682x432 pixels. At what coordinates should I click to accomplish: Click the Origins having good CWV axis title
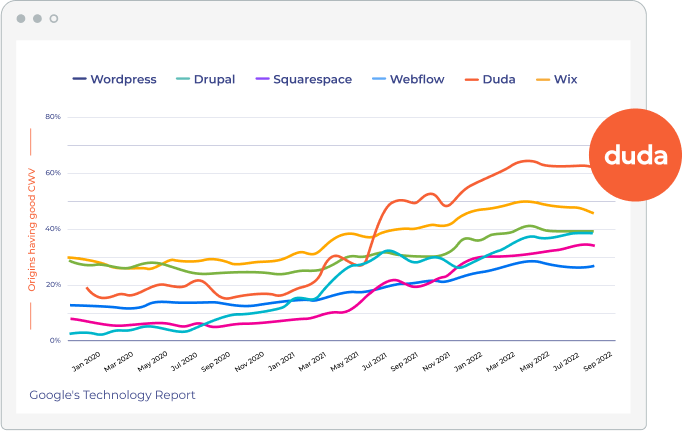(32, 229)
